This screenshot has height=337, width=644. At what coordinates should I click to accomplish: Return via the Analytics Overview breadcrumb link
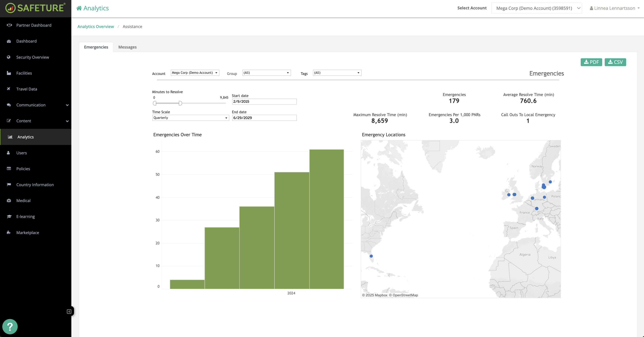pyautogui.click(x=96, y=26)
